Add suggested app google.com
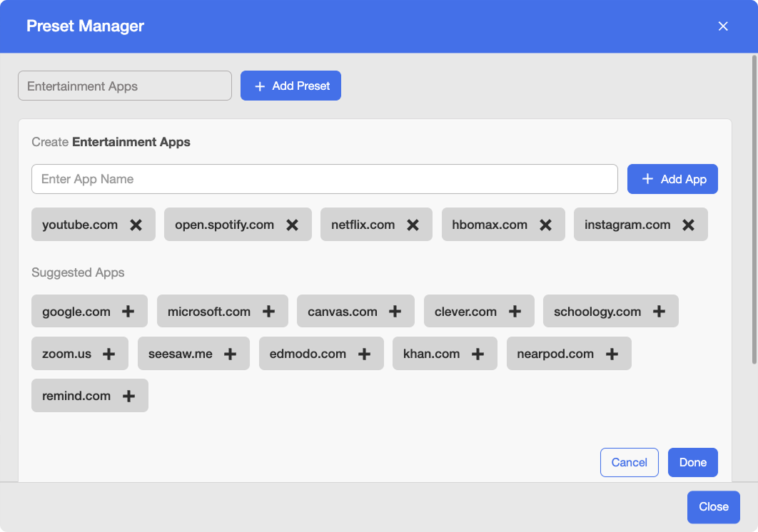This screenshot has height=532, width=758. click(x=128, y=311)
